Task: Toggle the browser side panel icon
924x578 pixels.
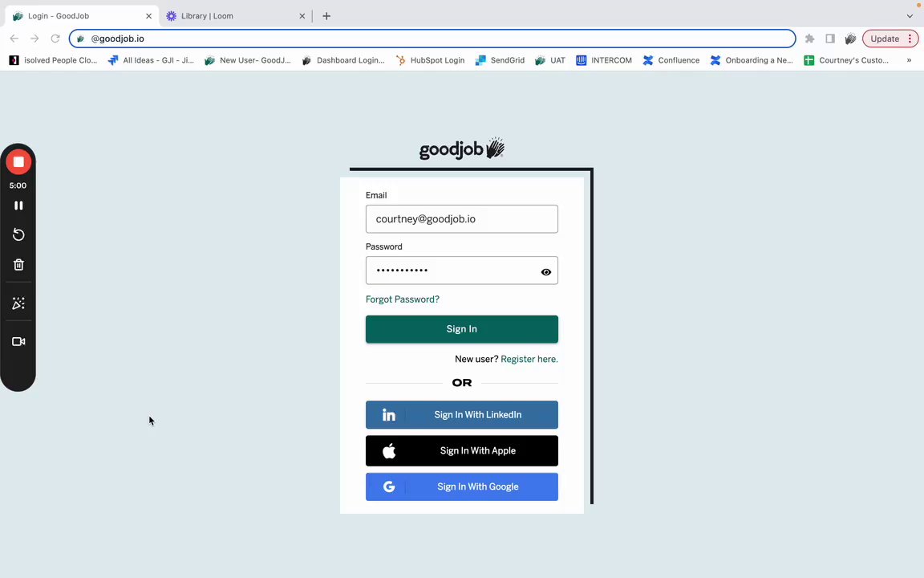Action: tap(829, 39)
